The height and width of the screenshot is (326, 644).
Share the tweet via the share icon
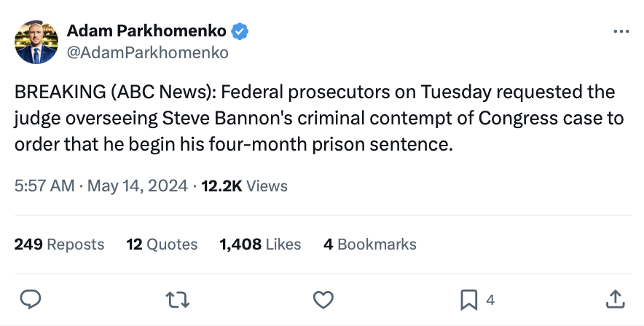(x=614, y=299)
